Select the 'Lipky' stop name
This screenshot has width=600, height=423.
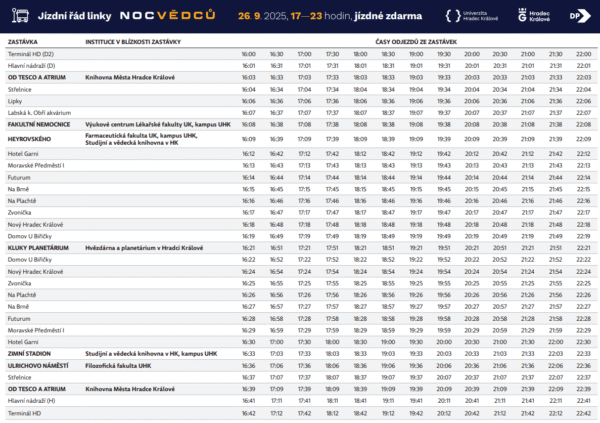15,101
